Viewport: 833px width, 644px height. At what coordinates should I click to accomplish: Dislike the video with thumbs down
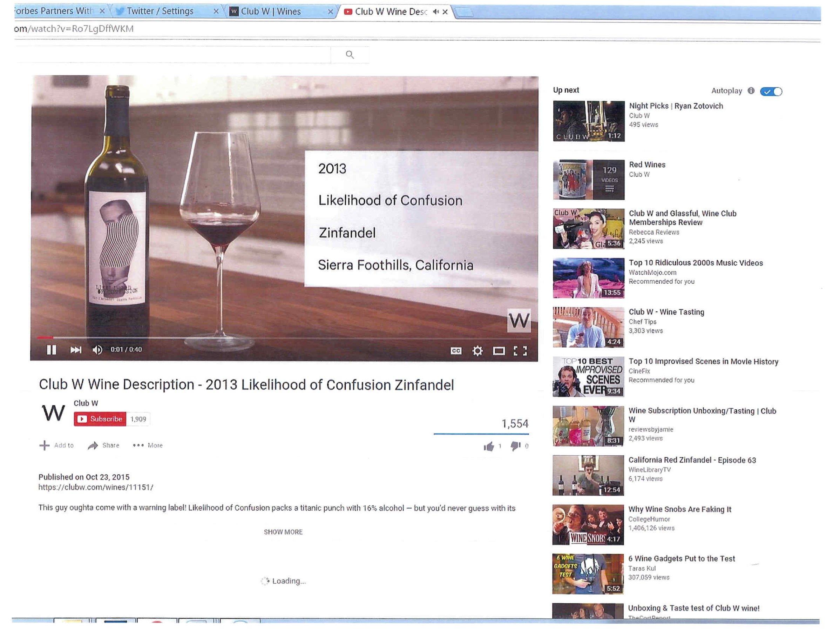pos(515,446)
